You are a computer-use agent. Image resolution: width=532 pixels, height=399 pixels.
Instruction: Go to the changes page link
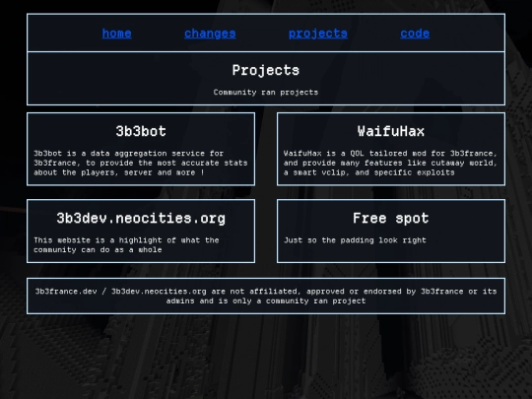pos(210,33)
